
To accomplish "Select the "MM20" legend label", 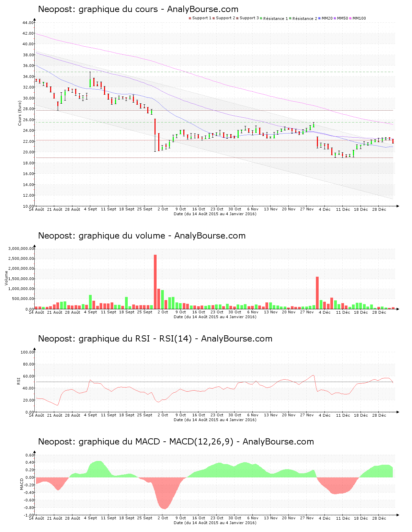I will pos(327,18).
